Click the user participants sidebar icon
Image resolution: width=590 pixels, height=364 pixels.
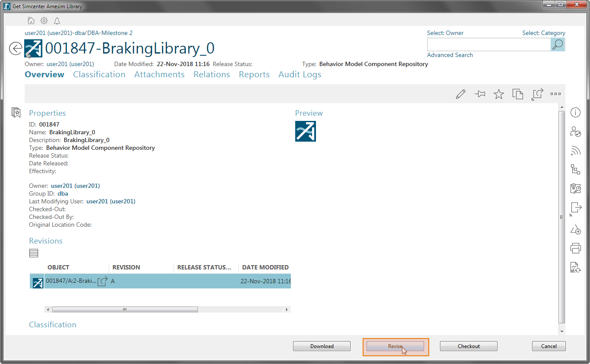(575, 132)
